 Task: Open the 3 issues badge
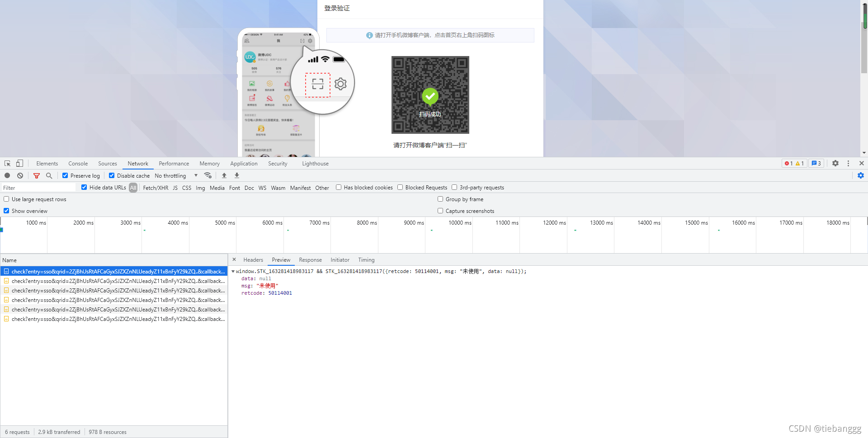click(x=816, y=164)
